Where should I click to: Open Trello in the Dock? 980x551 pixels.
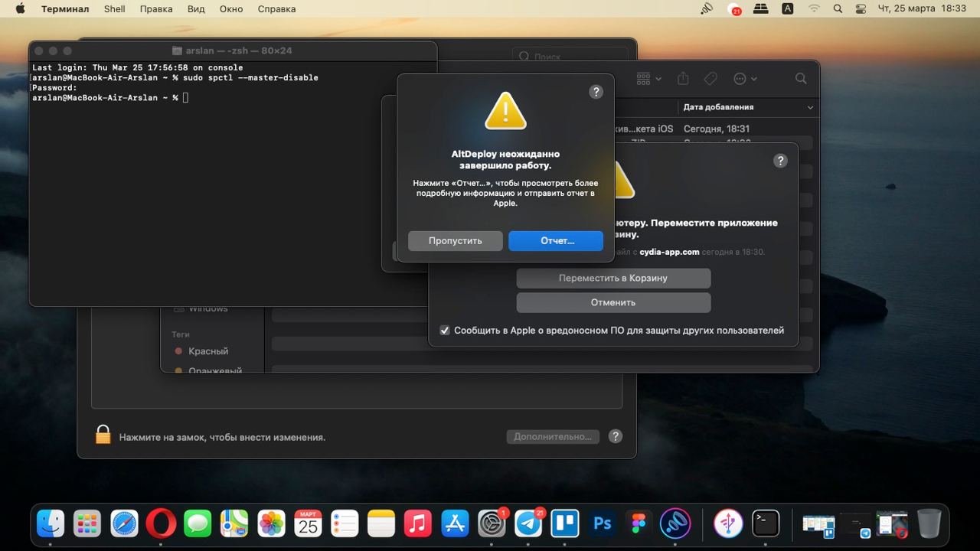coord(565,524)
